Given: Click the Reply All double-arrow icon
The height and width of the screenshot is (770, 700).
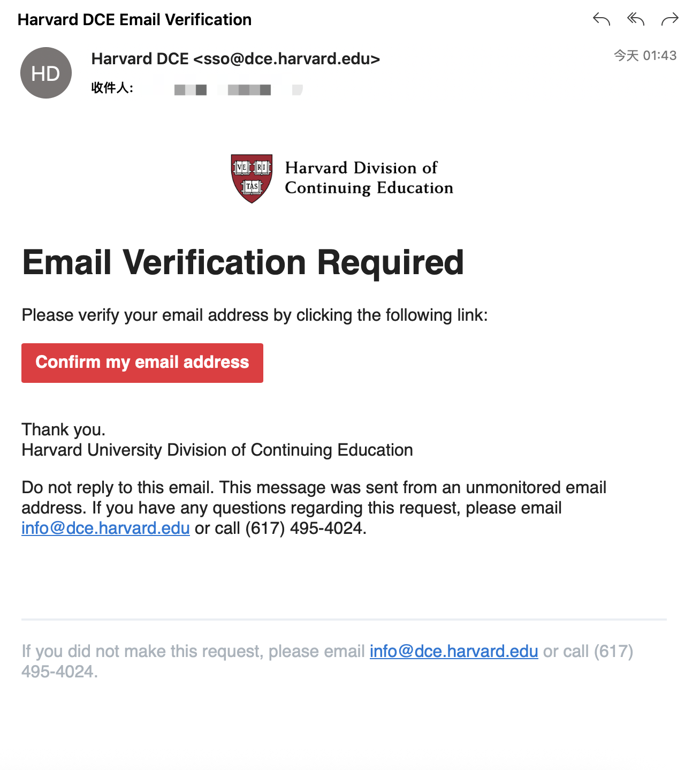Looking at the screenshot, I should (x=635, y=20).
